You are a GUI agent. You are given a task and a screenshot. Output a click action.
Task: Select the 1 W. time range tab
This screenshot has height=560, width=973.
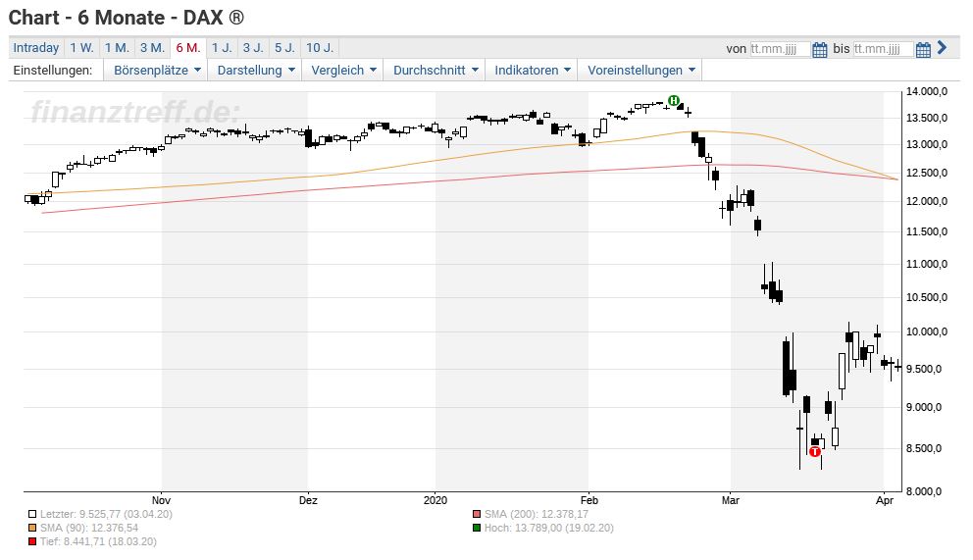(x=81, y=48)
